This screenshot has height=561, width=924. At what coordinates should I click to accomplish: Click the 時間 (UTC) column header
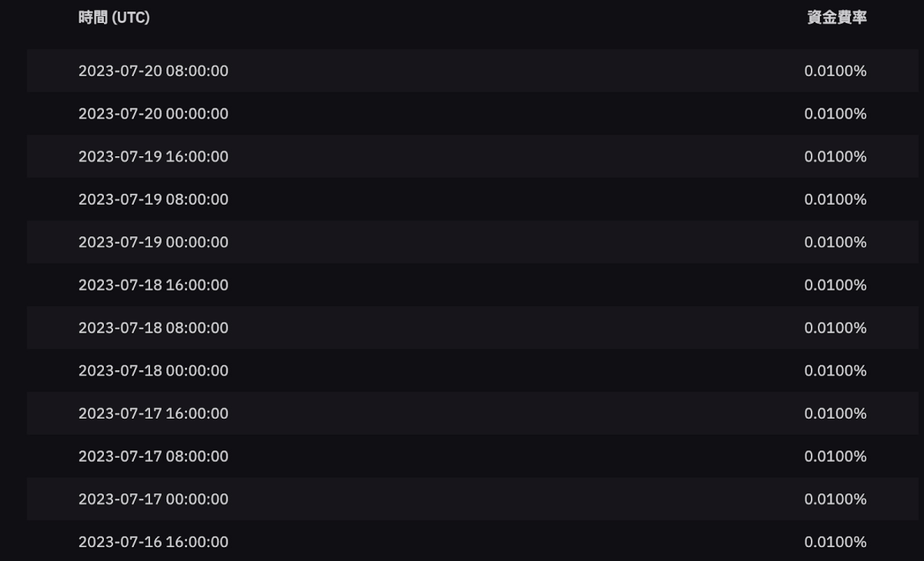[114, 18]
